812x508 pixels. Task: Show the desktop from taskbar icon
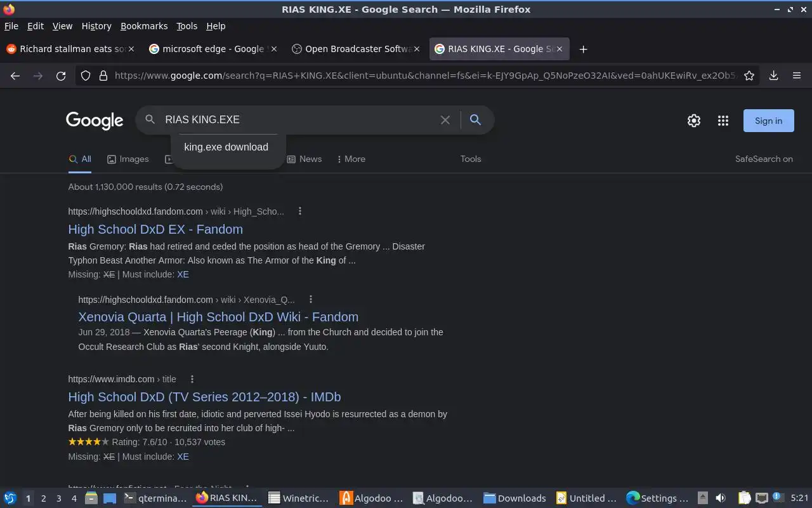(x=110, y=498)
